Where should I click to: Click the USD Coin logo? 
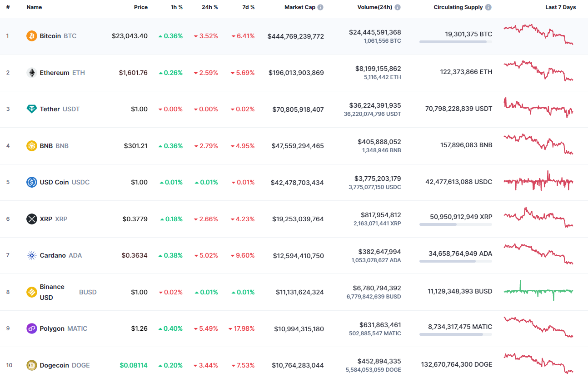pos(31,182)
